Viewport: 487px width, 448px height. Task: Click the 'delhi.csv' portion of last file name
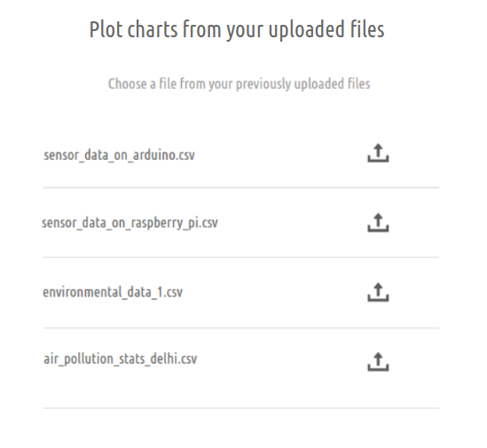click(174, 358)
